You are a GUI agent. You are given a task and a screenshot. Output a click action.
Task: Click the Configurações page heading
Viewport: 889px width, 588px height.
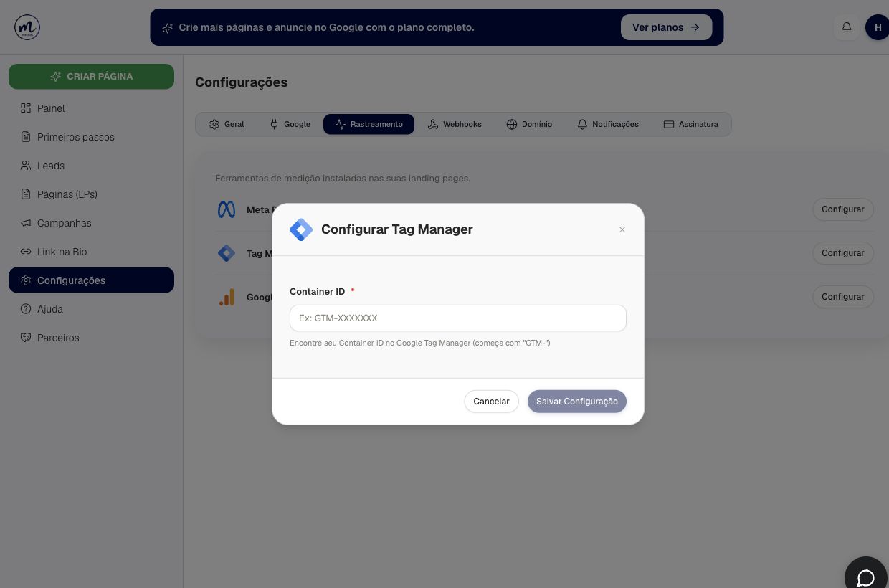(x=242, y=82)
